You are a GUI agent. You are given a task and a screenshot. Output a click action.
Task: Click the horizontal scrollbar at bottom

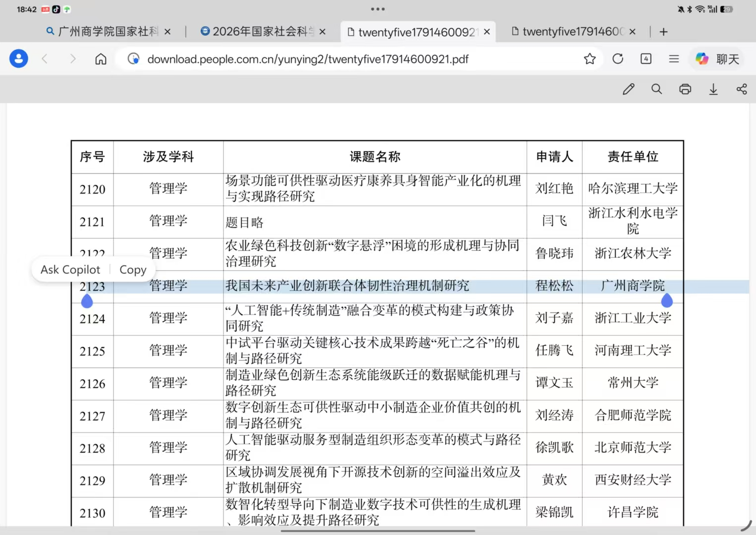(x=378, y=531)
